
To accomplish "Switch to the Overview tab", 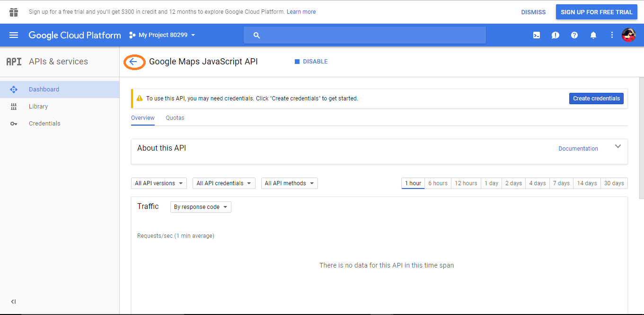I will click(x=143, y=118).
